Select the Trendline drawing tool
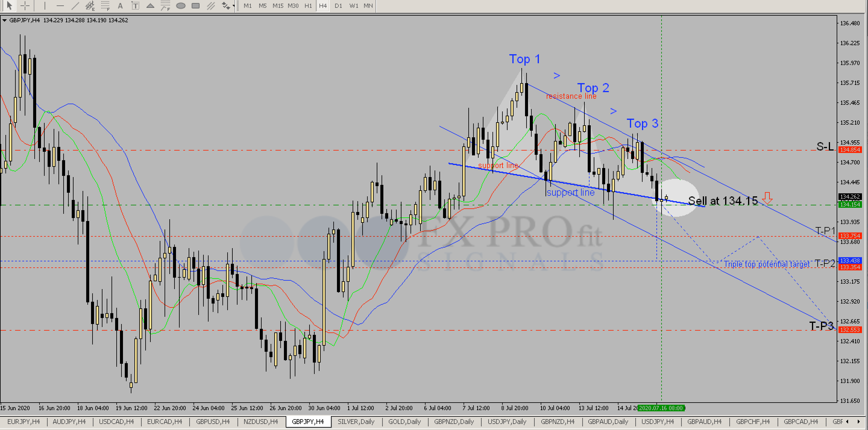The height and width of the screenshot is (430, 868). click(x=75, y=6)
